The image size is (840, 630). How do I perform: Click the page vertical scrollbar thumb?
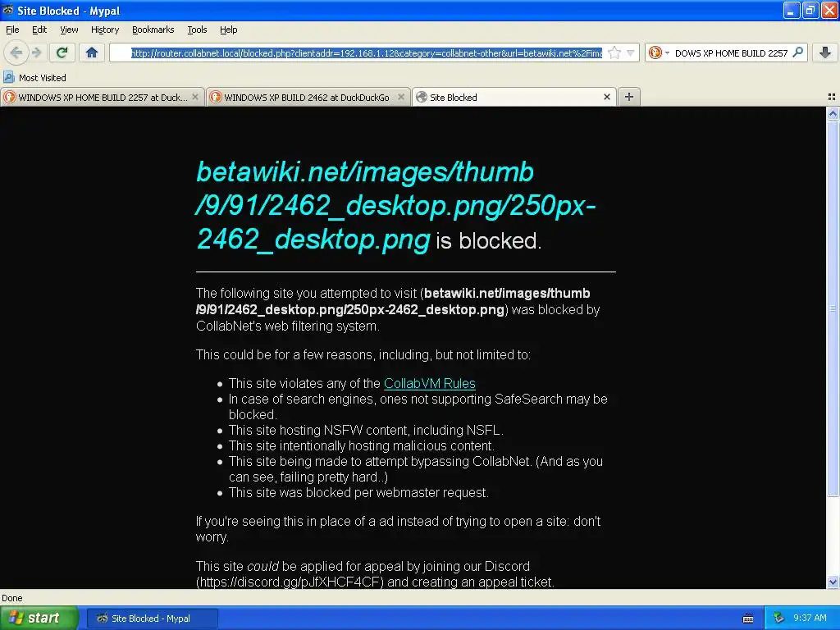(833, 308)
